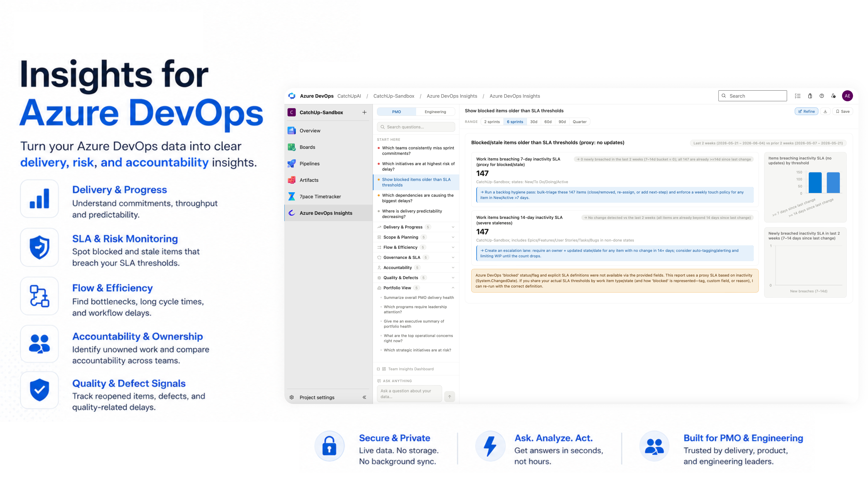Click the download report icon
868x488 pixels.
[x=825, y=111]
